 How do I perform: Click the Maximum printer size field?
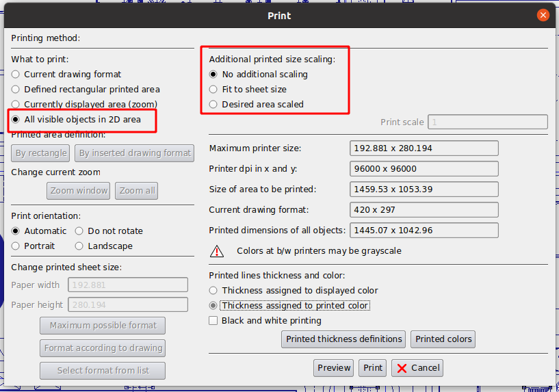click(x=424, y=148)
